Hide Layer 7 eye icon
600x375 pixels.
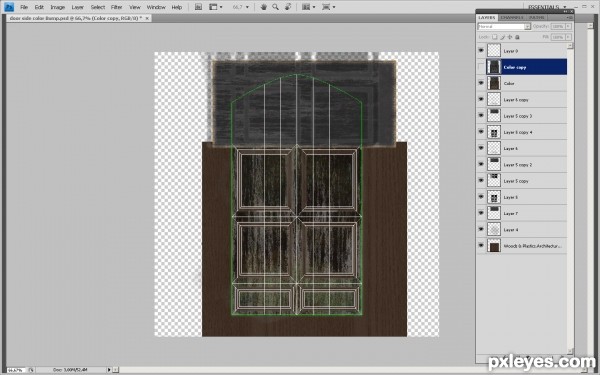481,213
